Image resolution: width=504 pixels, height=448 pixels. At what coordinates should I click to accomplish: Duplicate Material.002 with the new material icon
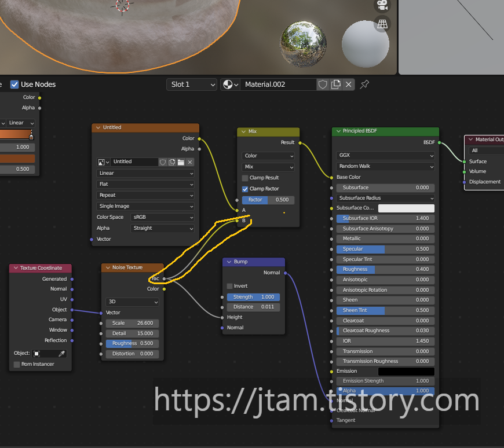pyautogui.click(x=335, y=85)
